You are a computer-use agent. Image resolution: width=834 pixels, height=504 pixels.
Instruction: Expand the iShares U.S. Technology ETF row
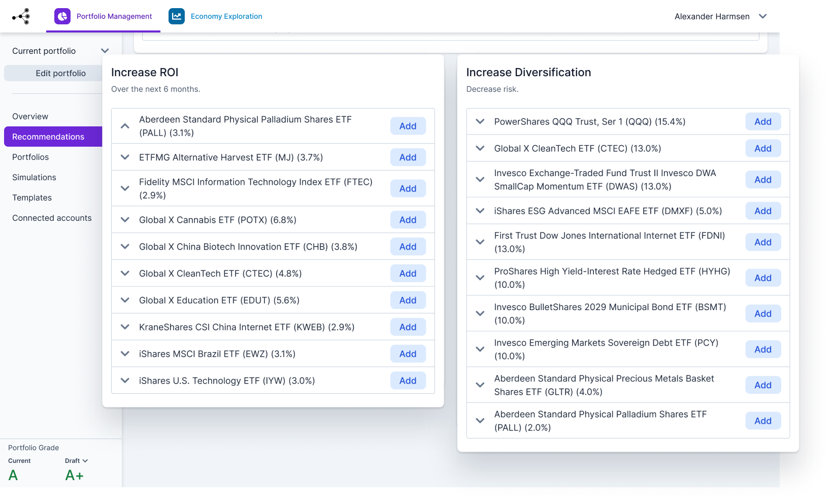tap(125, 381)
